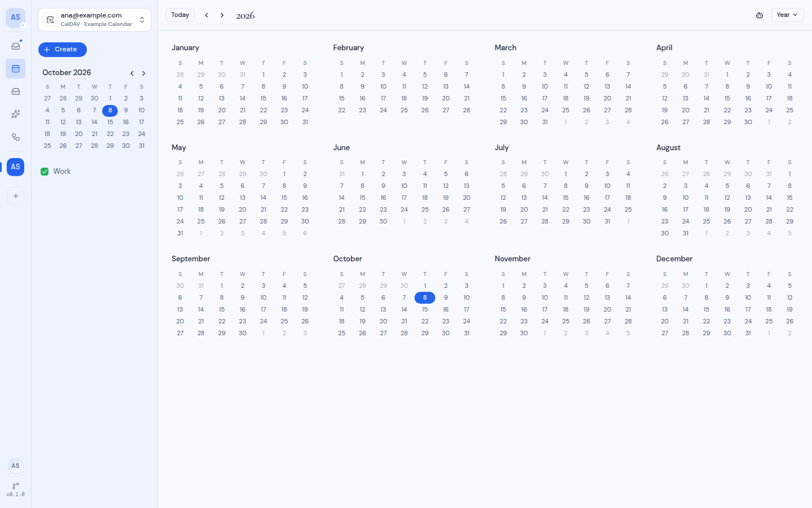Select the solid blue AS account avatar
The height and width of the screenshot is (508, 812).
point(16,167)
